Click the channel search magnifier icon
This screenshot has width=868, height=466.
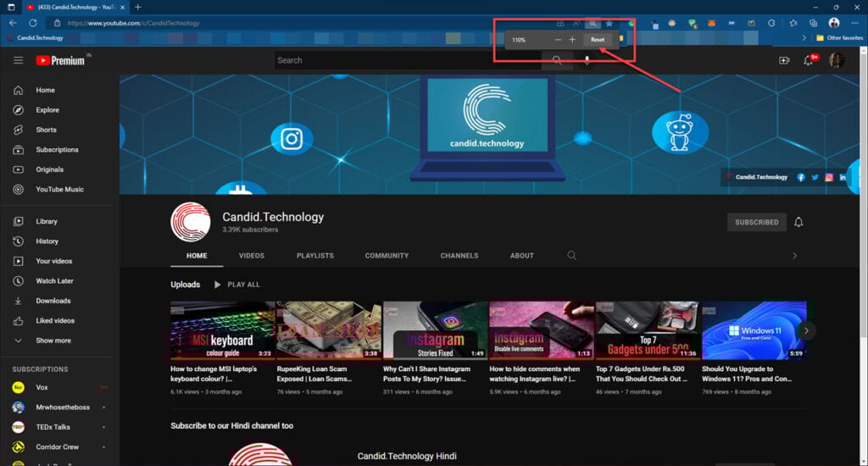(x=572, y=255)
